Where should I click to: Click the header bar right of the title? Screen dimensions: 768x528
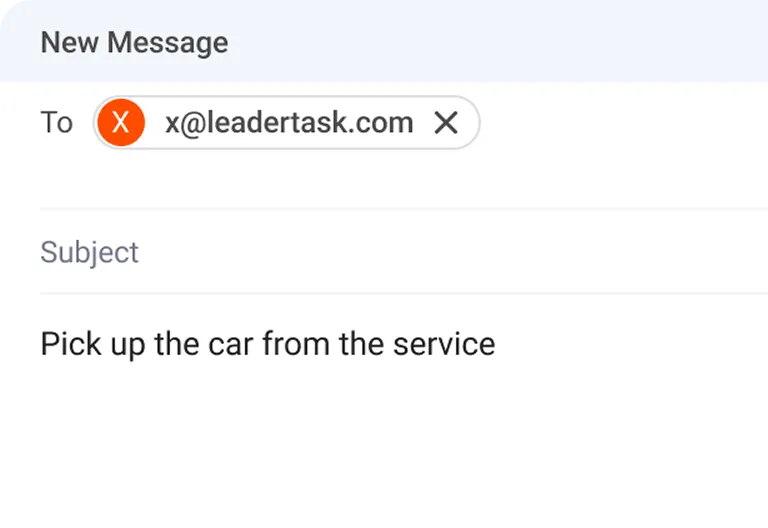(500, 43)
